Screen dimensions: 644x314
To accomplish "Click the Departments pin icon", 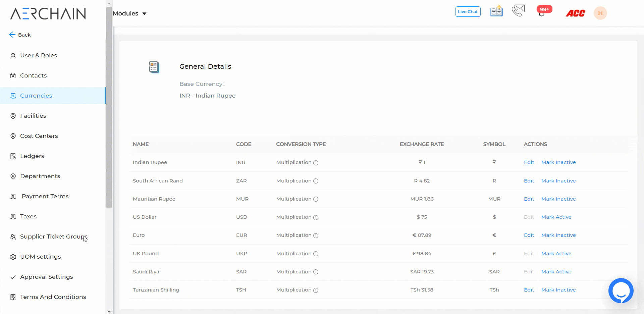I will [13, 176].
